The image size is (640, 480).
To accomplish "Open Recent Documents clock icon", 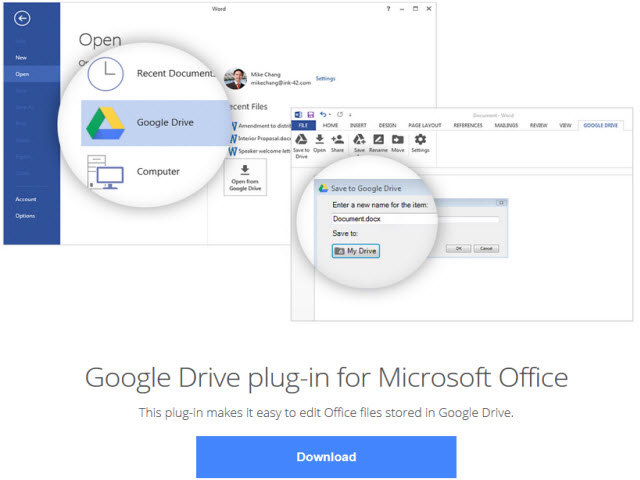I will (x=104, y=73).
